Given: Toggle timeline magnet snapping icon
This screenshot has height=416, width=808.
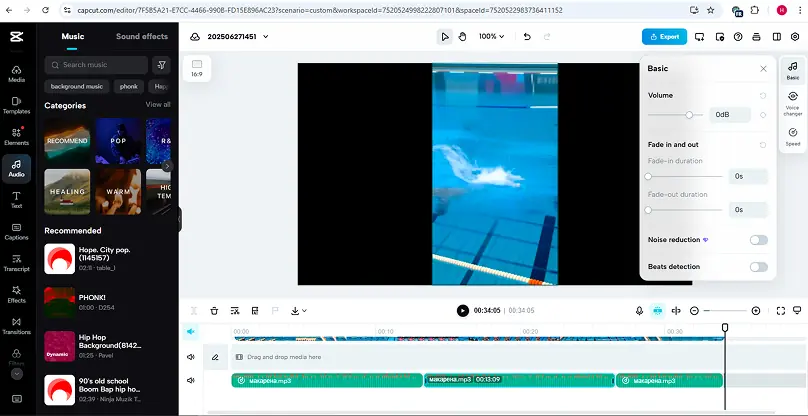Looking at the screenshot, I should coord(658,310).
